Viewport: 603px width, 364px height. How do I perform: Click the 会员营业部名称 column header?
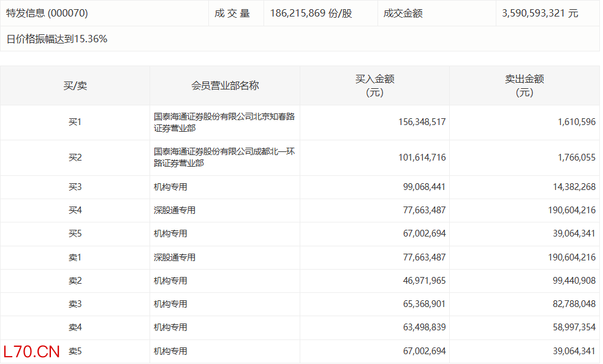[225, 86]
